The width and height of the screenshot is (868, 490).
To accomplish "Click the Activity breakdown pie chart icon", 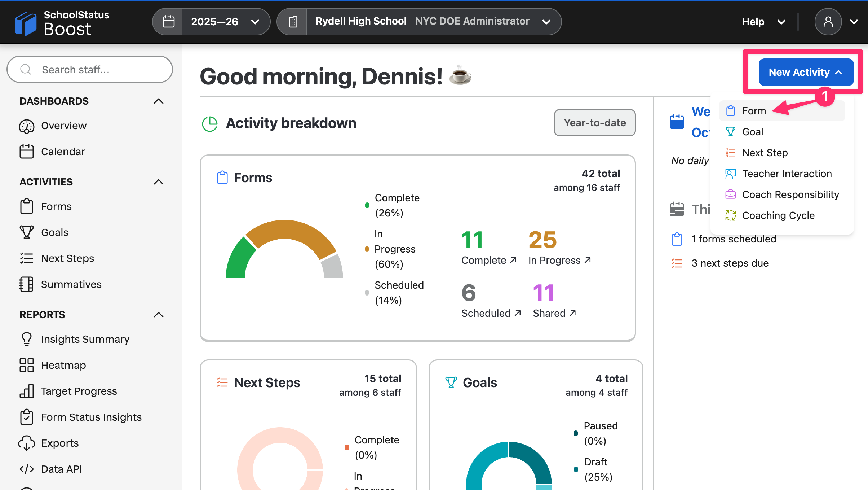I will click(210, 124).
